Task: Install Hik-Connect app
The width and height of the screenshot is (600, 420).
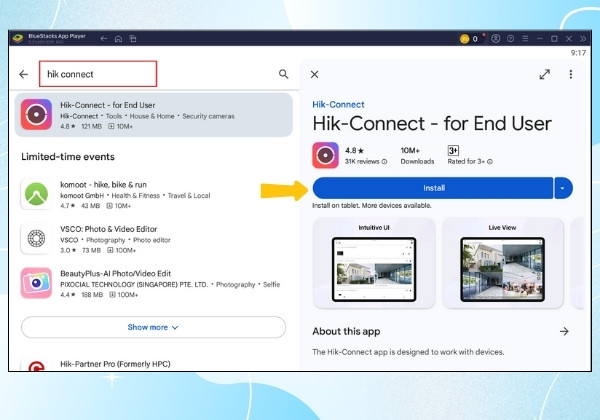Action: [x=433, y=188]
